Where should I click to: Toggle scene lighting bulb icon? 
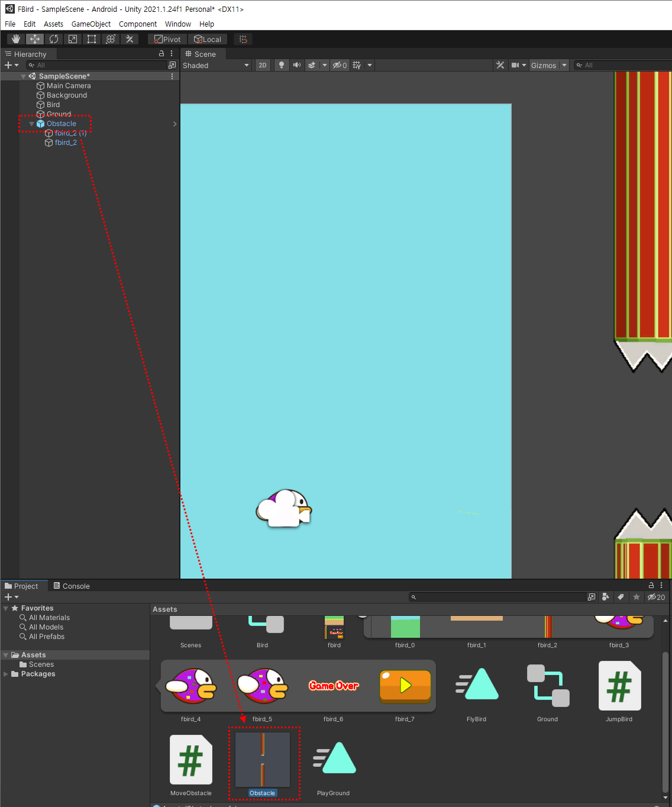(282, 65)
